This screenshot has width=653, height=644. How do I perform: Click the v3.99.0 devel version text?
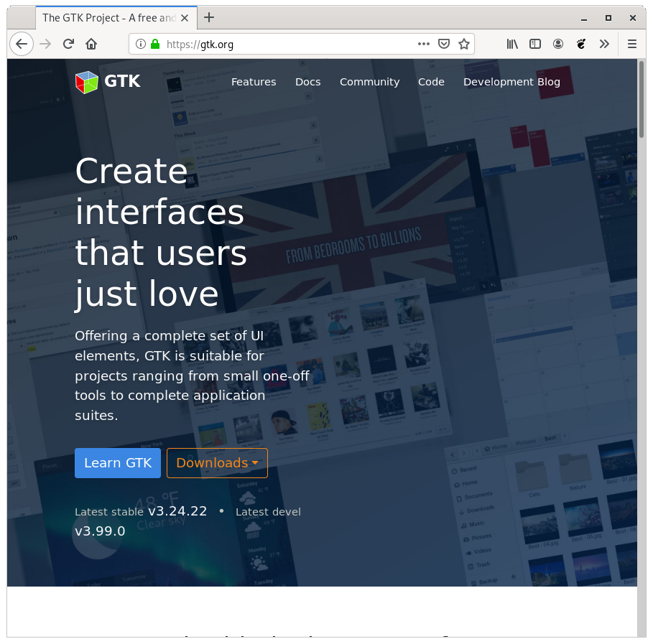pos(100,531)
